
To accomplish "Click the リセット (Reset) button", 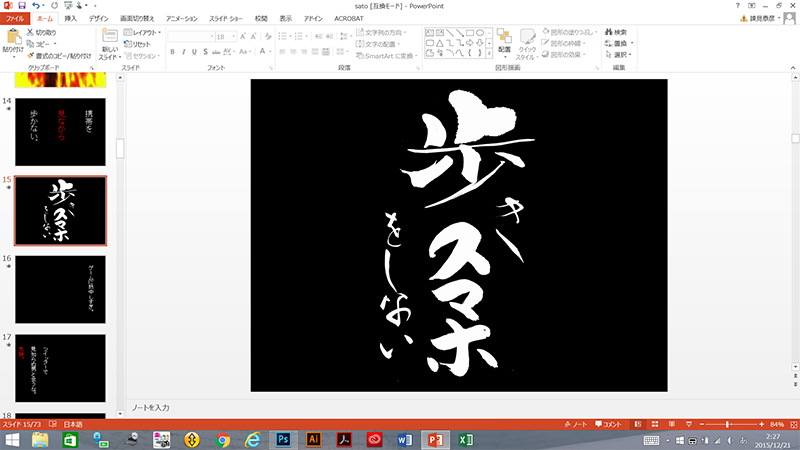I will [141, 44].
